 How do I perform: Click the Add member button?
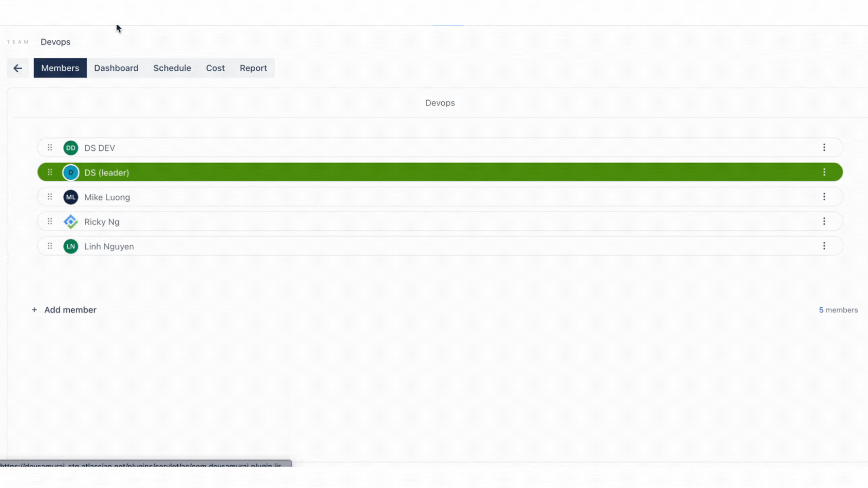click(64, 310)
